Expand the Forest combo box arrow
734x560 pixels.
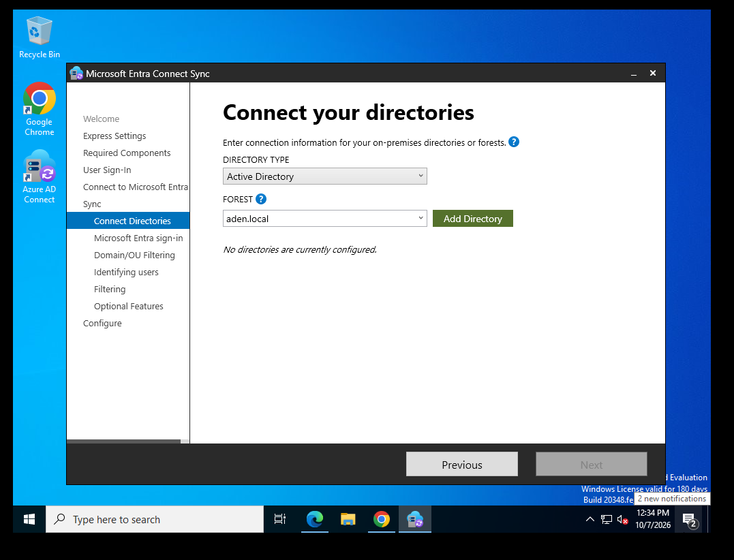[420, 218]
